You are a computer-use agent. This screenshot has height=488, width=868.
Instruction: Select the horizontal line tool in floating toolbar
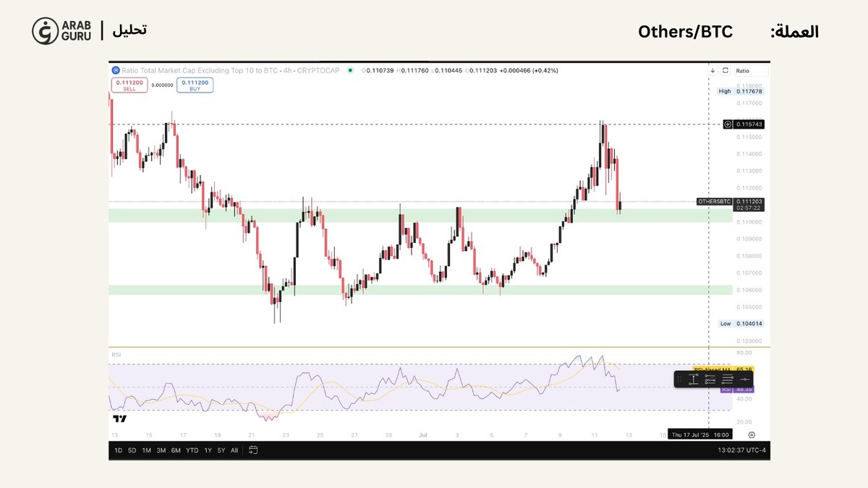pos(745,379)
